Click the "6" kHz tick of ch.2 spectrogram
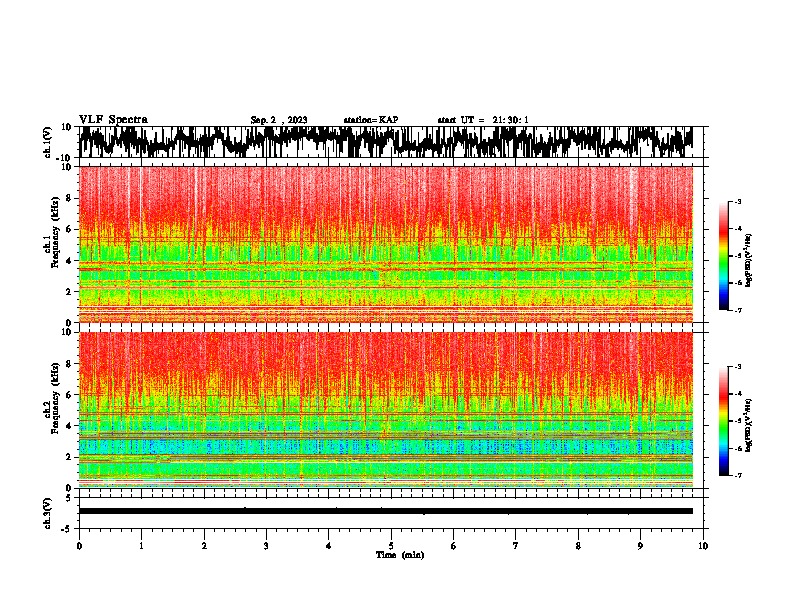Image resolution: width=792 pixels, height=612 pixels. [70, 395]
